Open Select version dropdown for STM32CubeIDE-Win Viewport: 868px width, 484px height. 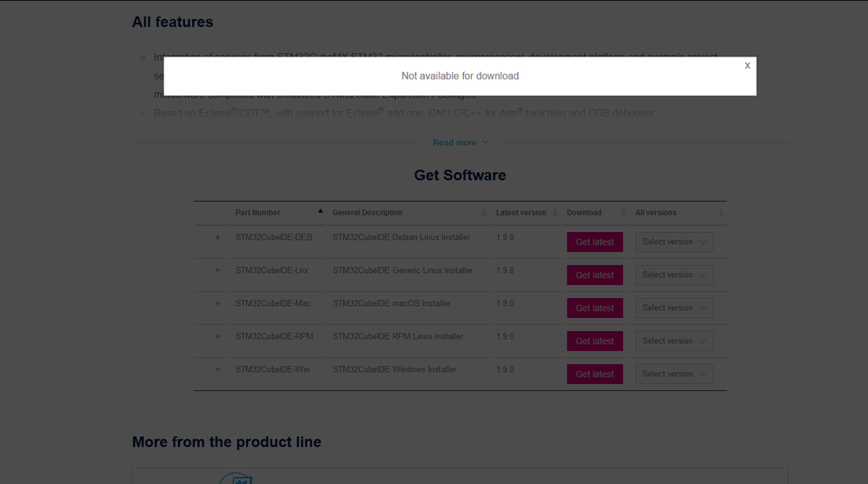click(674, 374)
